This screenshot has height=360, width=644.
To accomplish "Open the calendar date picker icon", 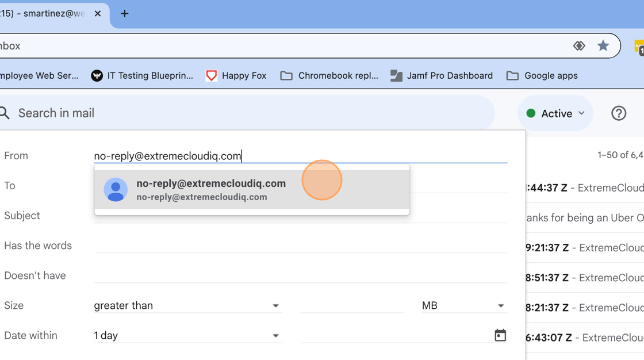I will [500, 335].
